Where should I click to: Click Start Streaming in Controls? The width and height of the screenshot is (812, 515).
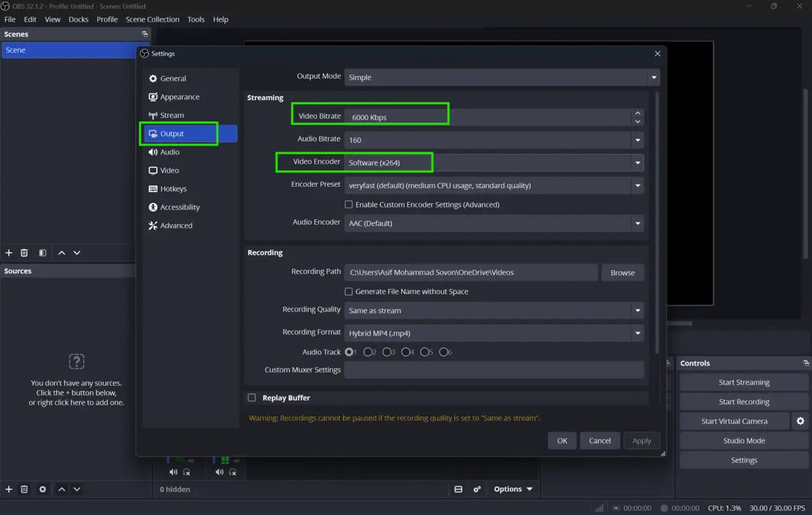tap(744, 382)
